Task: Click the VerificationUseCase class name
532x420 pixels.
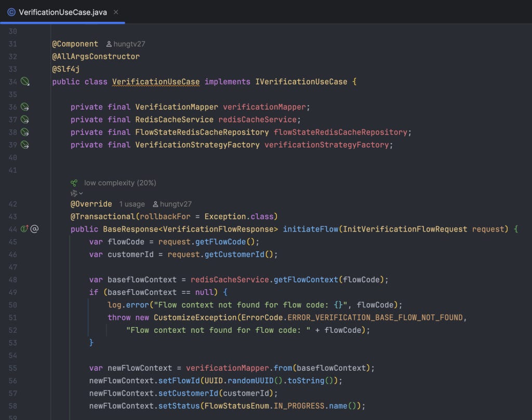Action: pyautogui.click(x=156, y=82)
